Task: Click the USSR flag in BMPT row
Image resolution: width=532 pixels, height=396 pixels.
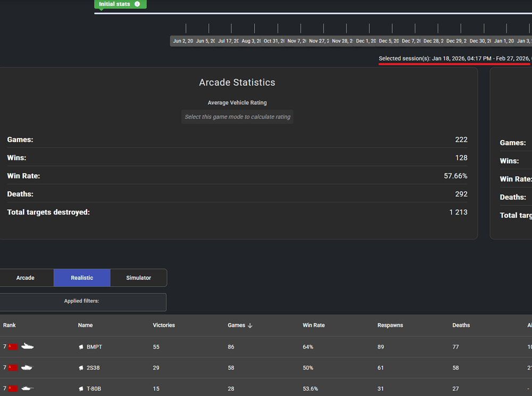Action: point(13,346)
